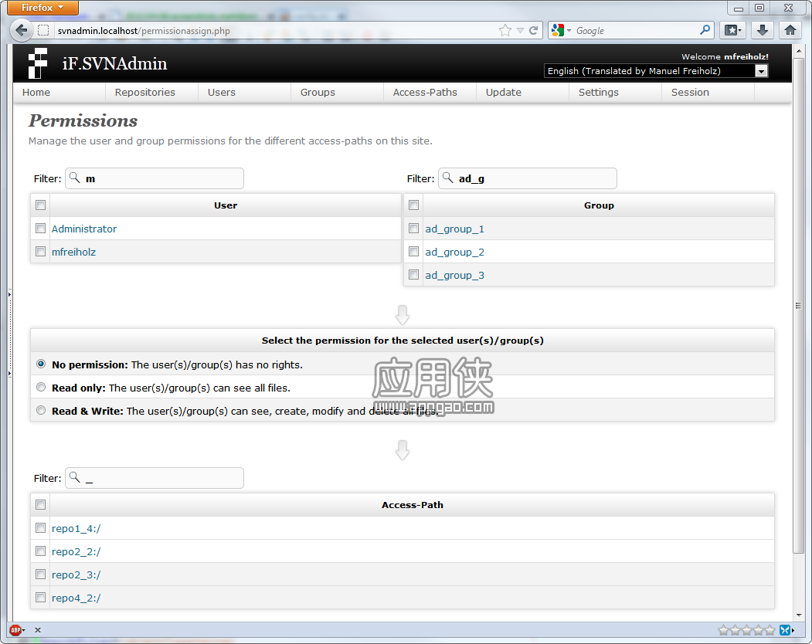The width and height of the screenshot is (812, 644).
Task: Click the Google search engine icon
Action: 557,31
